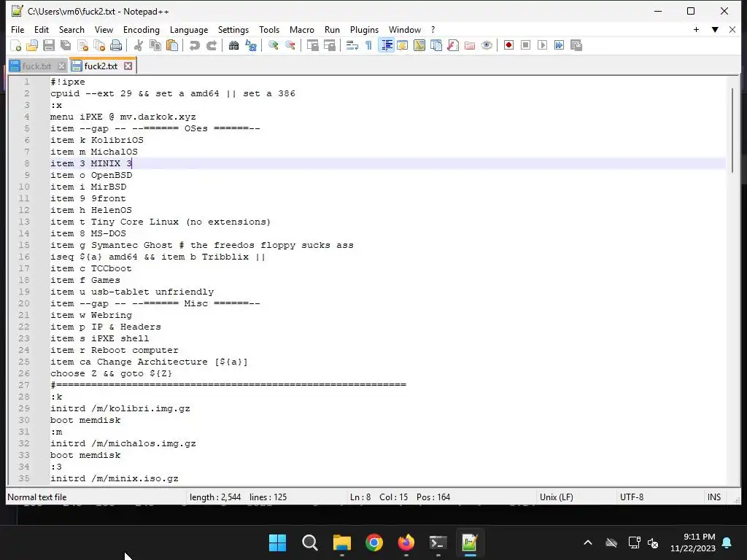
Task: Toggle file monitoring eye icon
Action: [487, 45]
